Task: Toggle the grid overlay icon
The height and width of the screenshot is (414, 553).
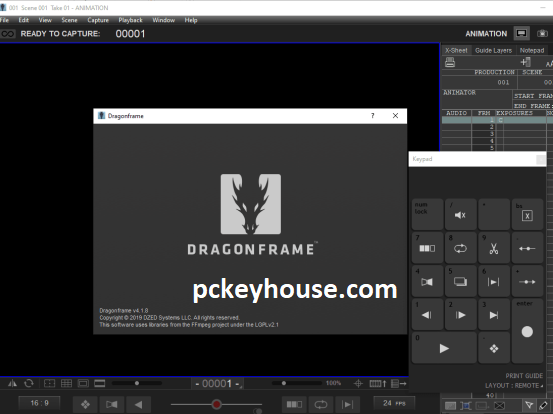Action: point(66,383)
